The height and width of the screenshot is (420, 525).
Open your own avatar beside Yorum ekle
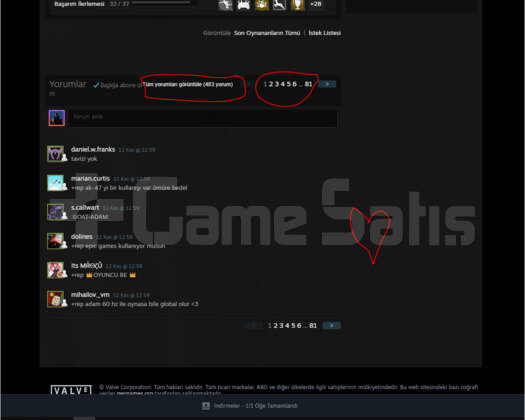pyautogui.click(x=57, y=118)
